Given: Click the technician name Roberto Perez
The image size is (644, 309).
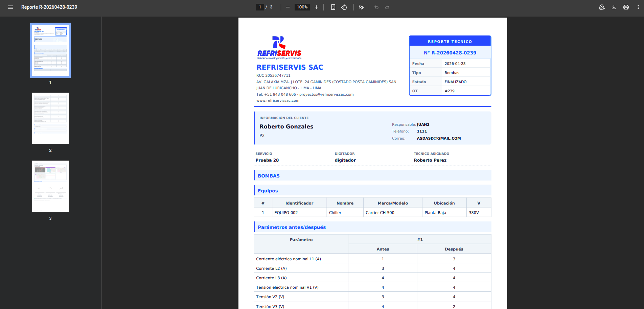Looking at the screenshot, I should click(430, 160).
